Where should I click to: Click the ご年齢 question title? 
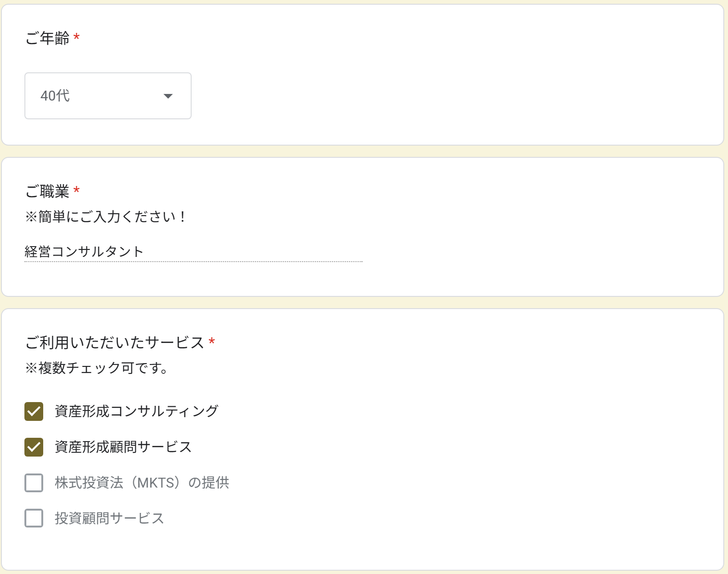pos(47,38)
